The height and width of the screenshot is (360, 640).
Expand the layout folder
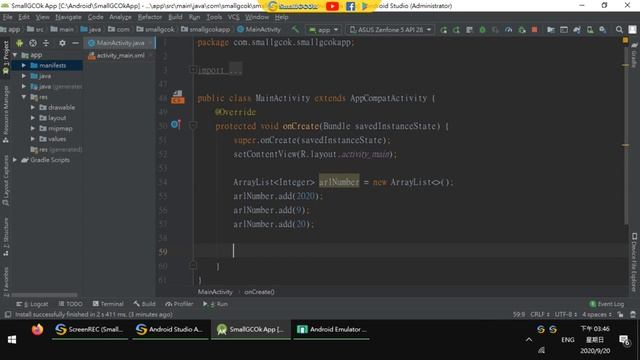33,118
